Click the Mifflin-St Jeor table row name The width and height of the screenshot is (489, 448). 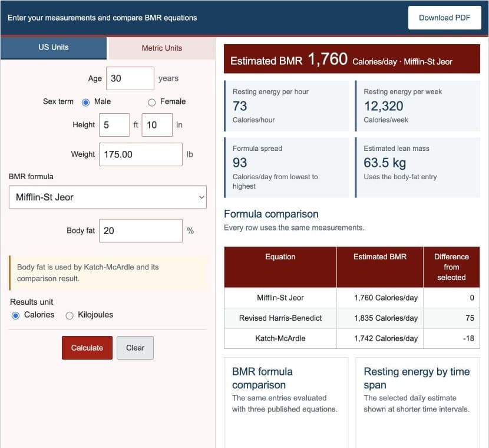[x=280, y=298]
